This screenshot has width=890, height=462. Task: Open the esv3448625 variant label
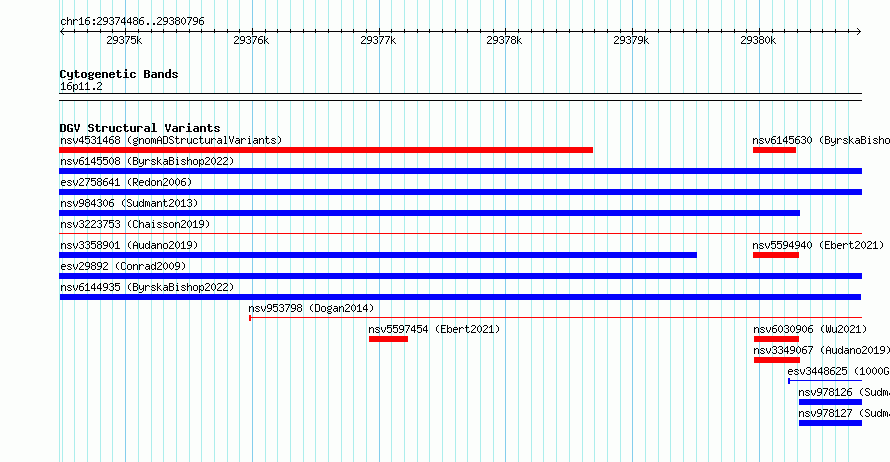pos(838,371)
